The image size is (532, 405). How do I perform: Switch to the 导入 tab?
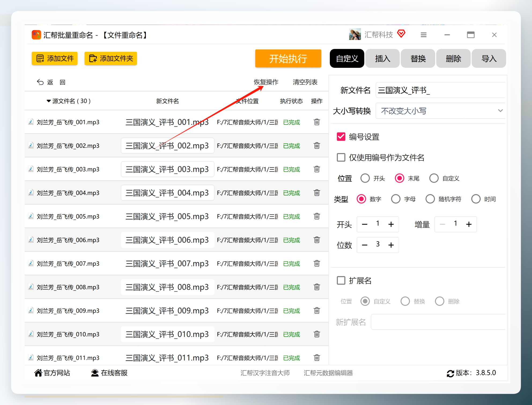[x=489, y=58]
